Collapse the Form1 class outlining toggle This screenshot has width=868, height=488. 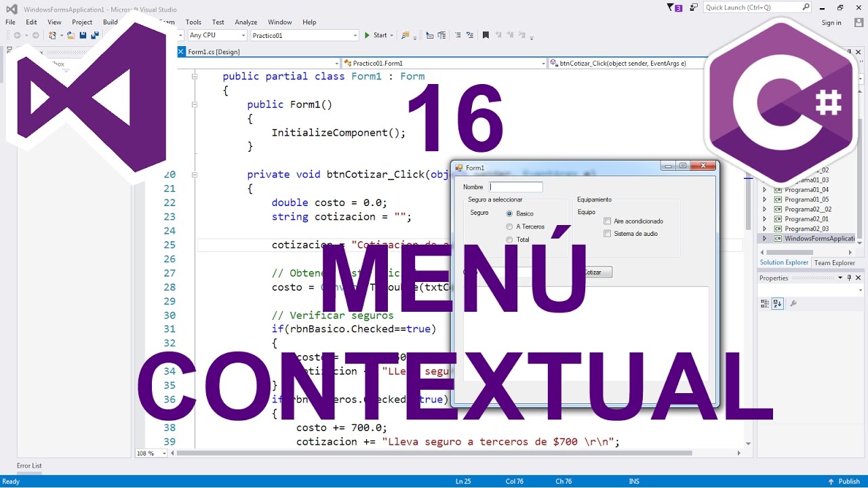coord(195,77)
